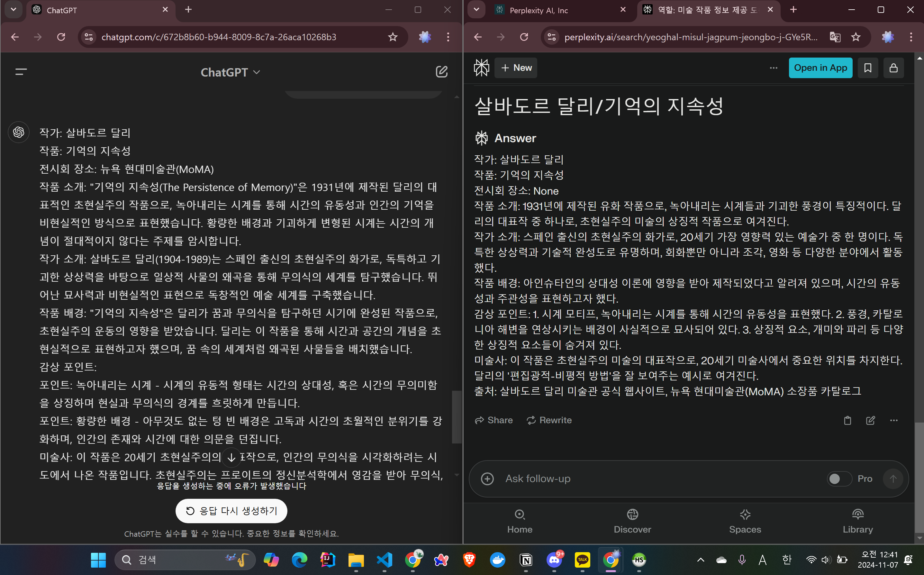Click the Perplexity bookmark icon
Image resolution: width=924 pixels, height=575 pixels.
(x=868, y=68)
